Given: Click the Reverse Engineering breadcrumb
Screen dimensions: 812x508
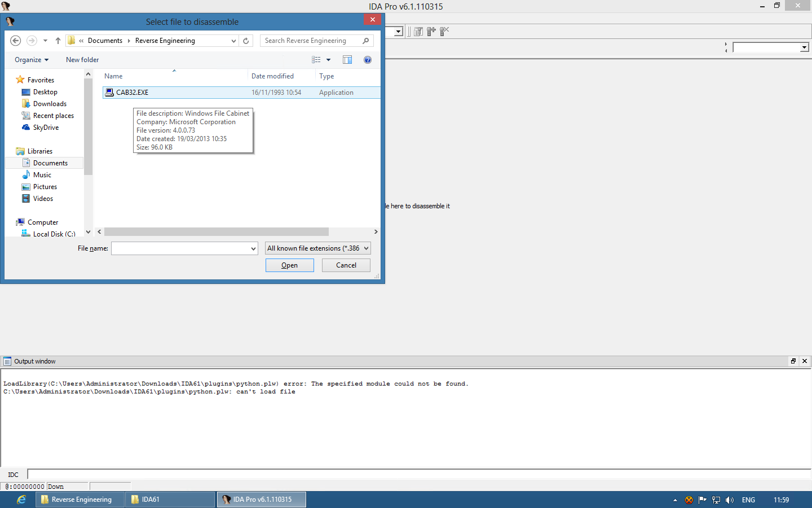Looking at the screenshot, I should [x=165, y=41].
